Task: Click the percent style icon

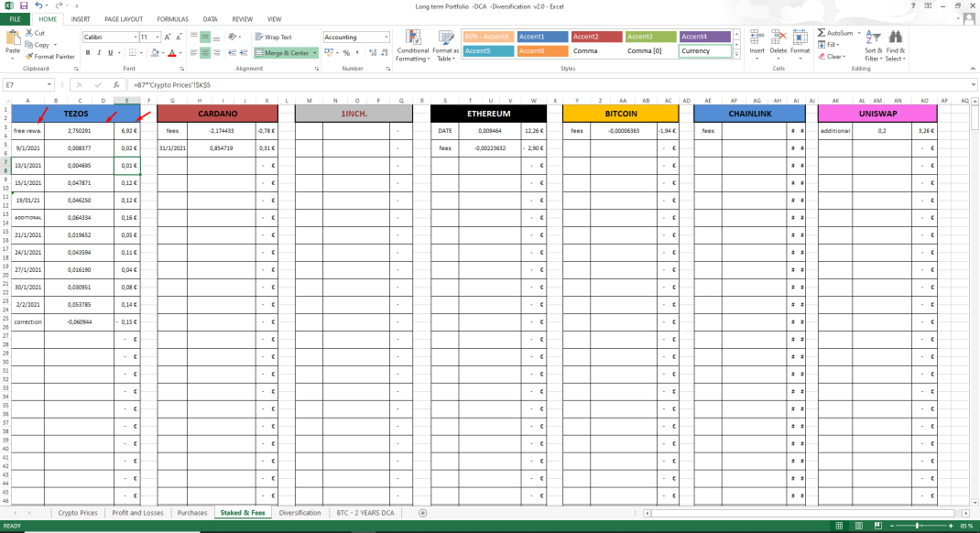Action: (346, 53)
